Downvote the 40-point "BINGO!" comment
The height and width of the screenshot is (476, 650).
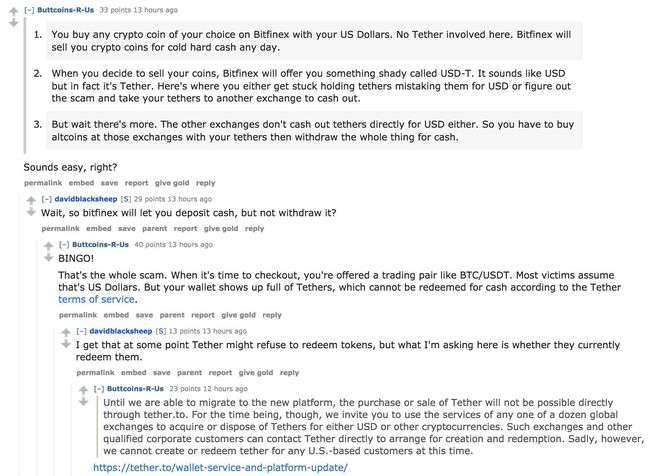click(x=48, y=257)
